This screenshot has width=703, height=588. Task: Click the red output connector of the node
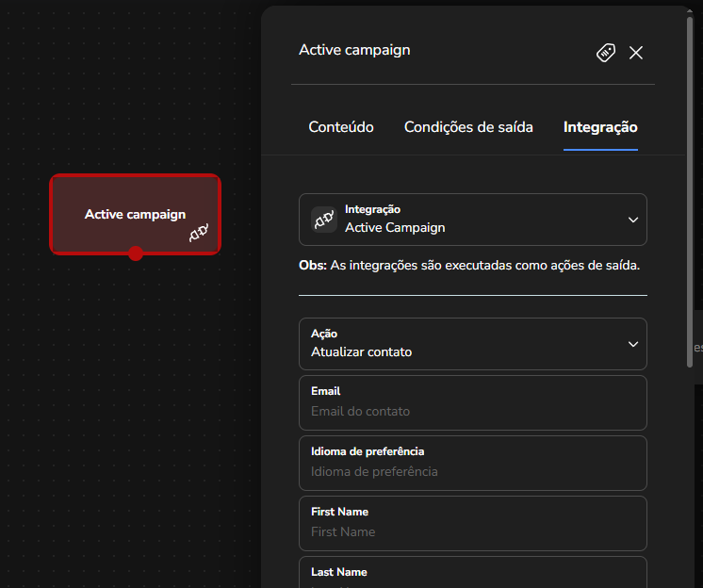pos(136,253)
